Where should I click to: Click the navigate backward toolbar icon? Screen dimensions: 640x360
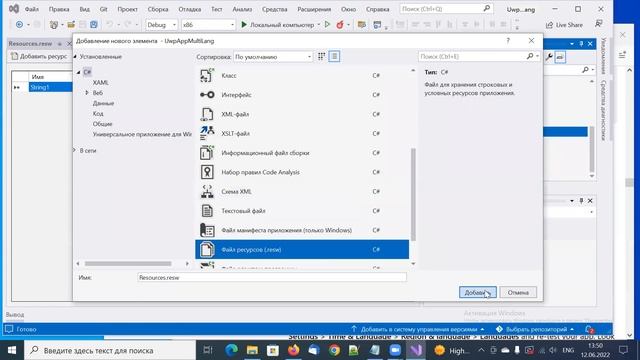click(19, 25)
